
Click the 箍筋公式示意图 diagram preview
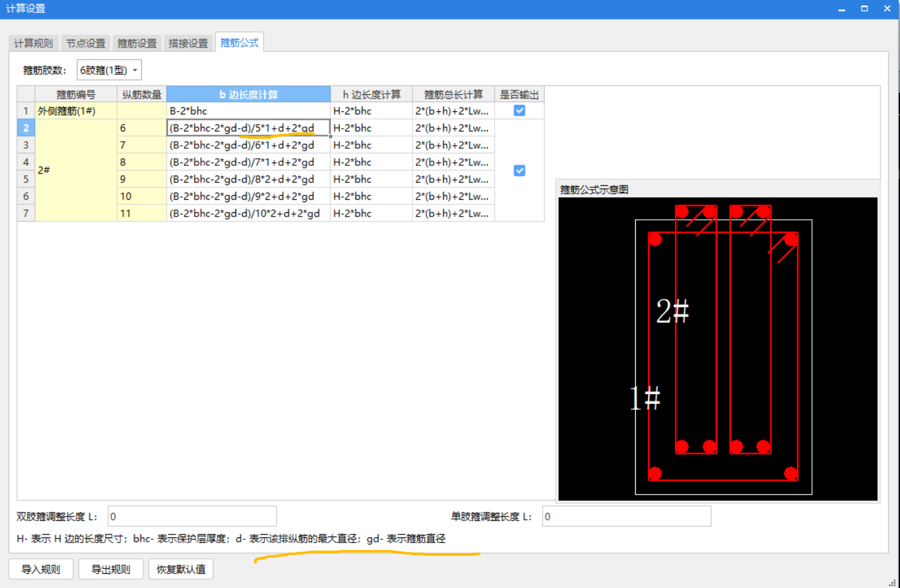718,349
